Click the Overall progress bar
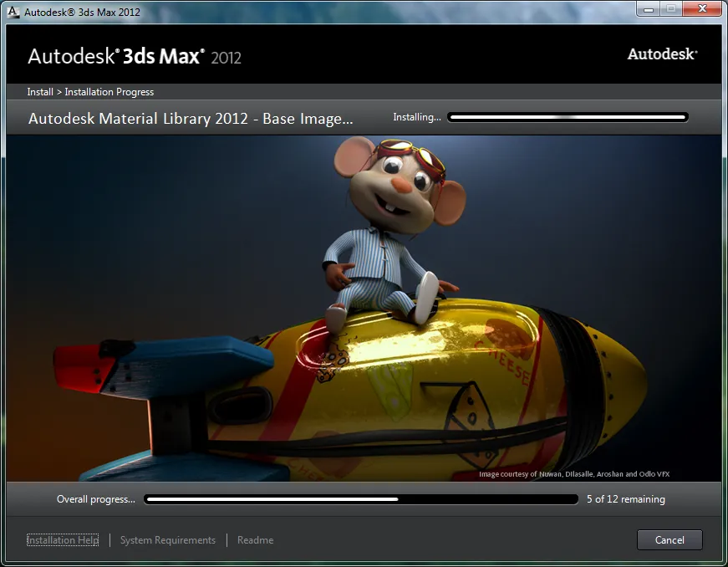The height and width of the screenshot is (567, 728). [x=361, y=499]
